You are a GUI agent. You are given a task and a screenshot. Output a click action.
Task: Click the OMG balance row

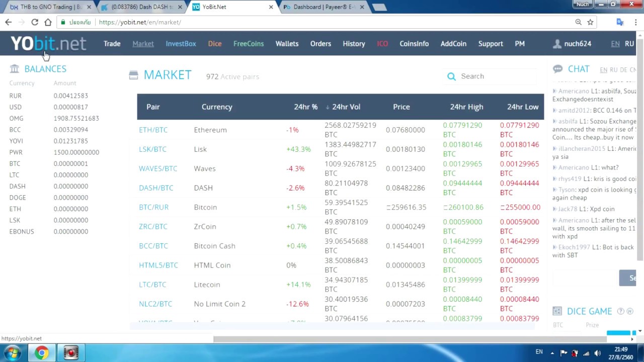pyautogui.click(x=54, y=118)
